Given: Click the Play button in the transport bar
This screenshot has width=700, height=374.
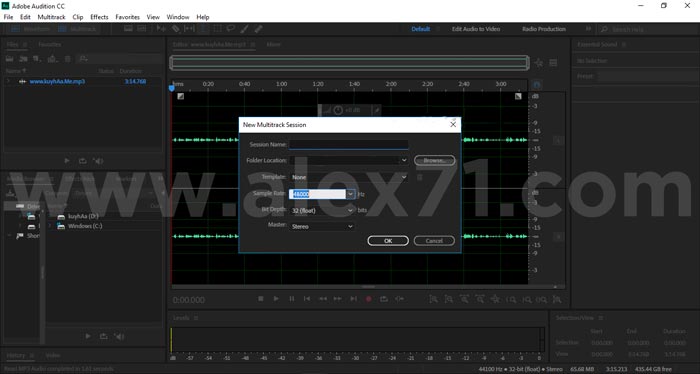Looking at the screenshot, I should (276, 299).
